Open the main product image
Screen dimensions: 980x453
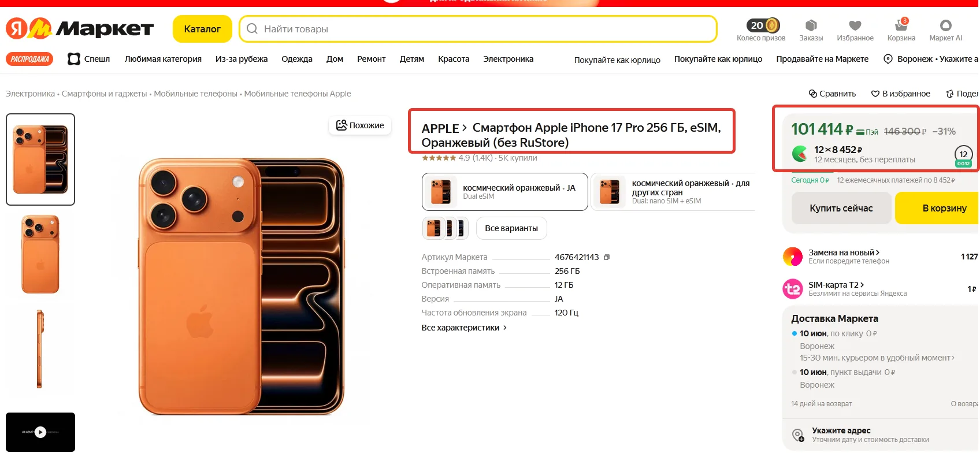click(x=242, y=286)
